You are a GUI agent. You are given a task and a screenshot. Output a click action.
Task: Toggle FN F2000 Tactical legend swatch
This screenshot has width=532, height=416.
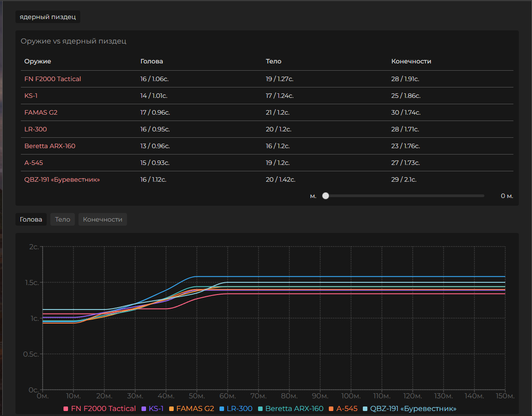click(x=66, y=409)
